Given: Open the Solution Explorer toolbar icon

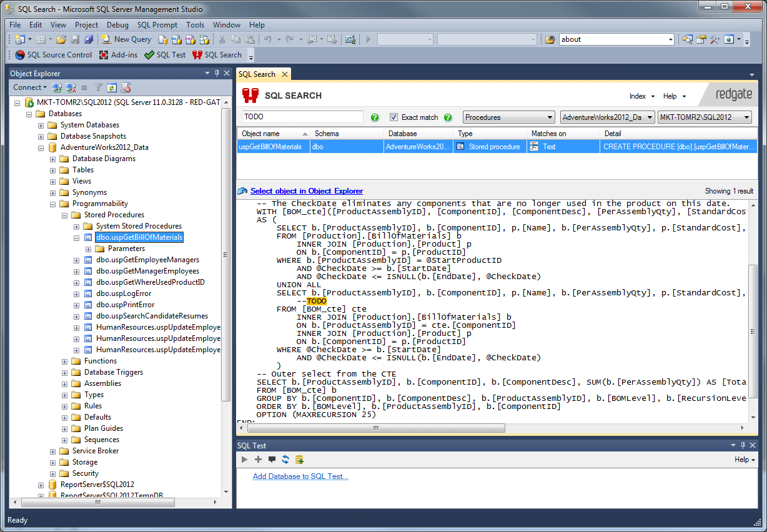Looking at the screenshot, I should (687, 39).
